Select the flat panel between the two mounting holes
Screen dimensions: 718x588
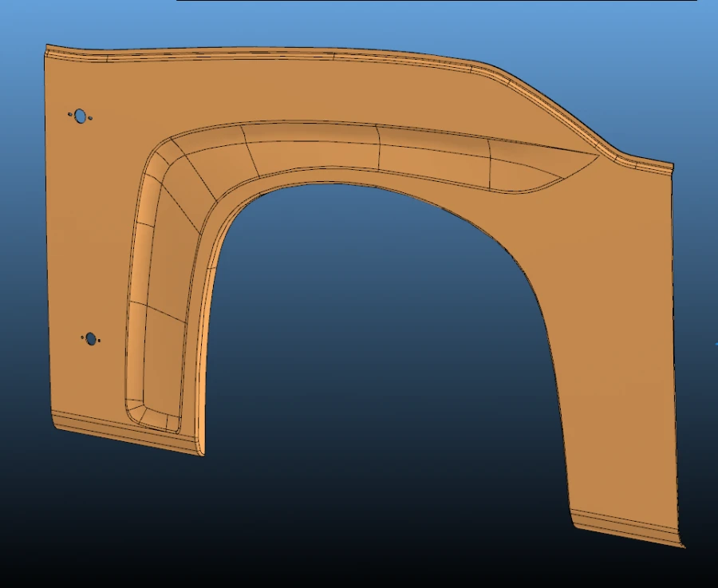pos(88,231)
